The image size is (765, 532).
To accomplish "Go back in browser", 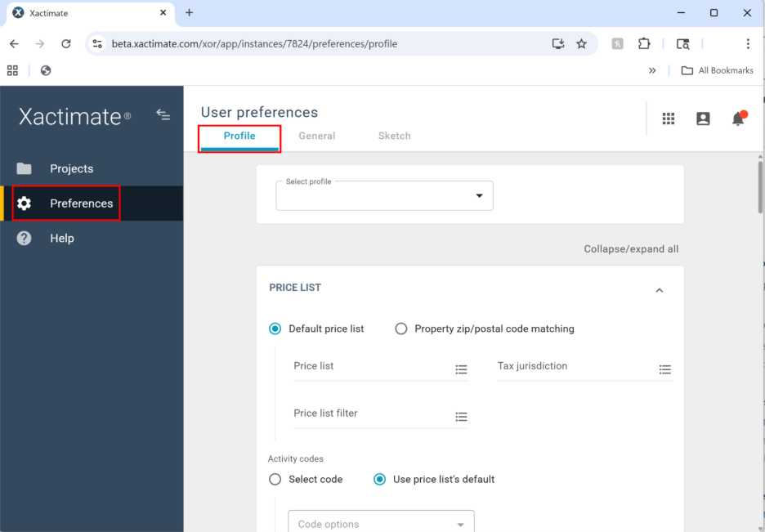I will [x=14, y=44].
